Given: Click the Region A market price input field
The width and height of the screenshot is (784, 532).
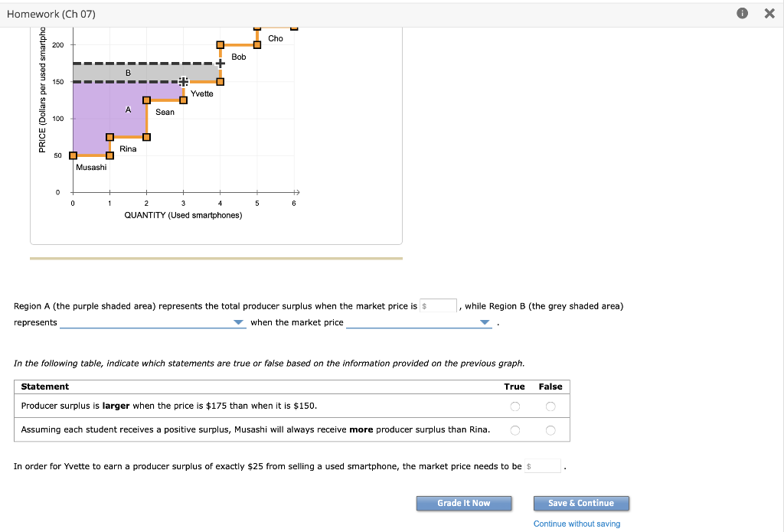Looking at the screenshot, I should (437, 305).
